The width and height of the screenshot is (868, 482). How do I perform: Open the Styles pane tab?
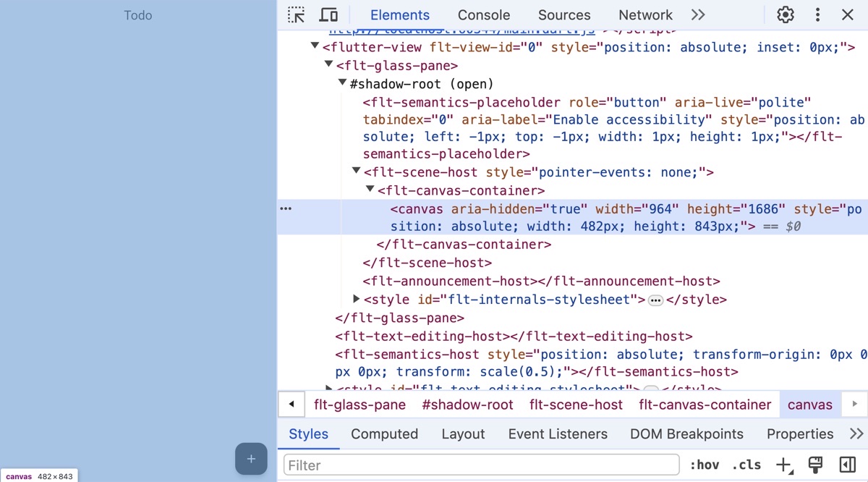[x=309, y=434]
